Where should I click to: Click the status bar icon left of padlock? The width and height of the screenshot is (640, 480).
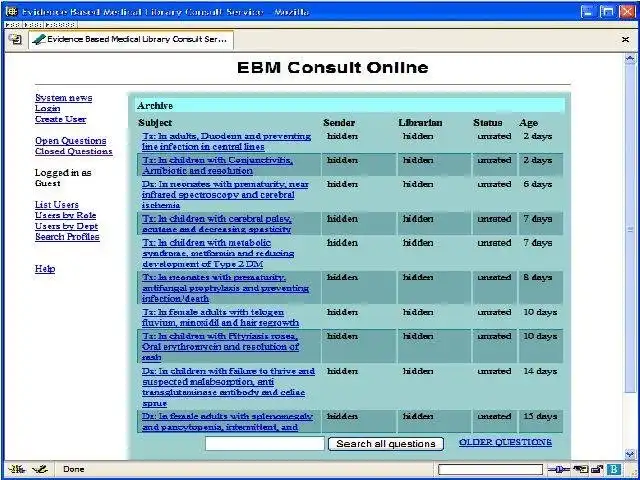coord(580,469)
